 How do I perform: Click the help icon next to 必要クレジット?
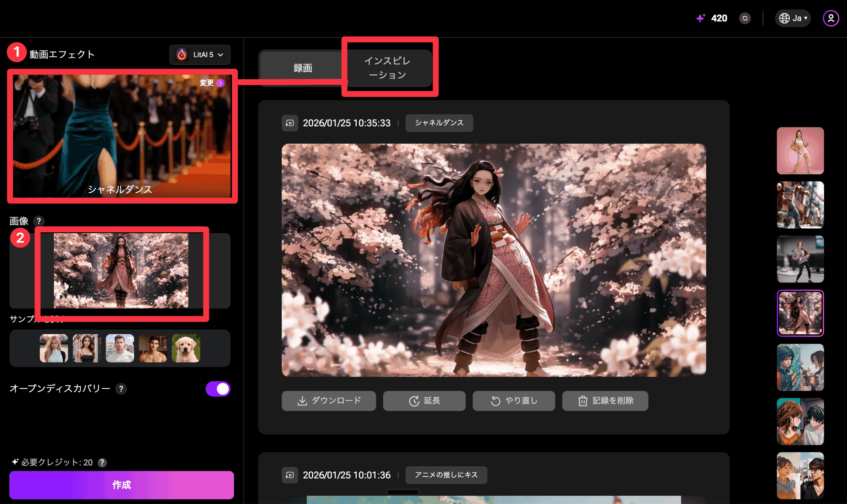[102, 463]
